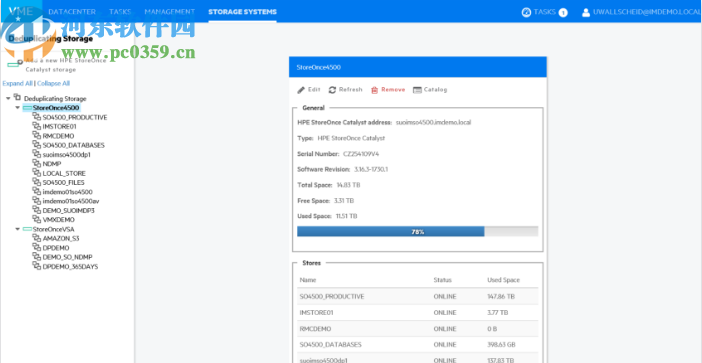Screen dimensions: 702x363
Task: Select RMCDEMO row in Stores table
Action: pos(417,329)
